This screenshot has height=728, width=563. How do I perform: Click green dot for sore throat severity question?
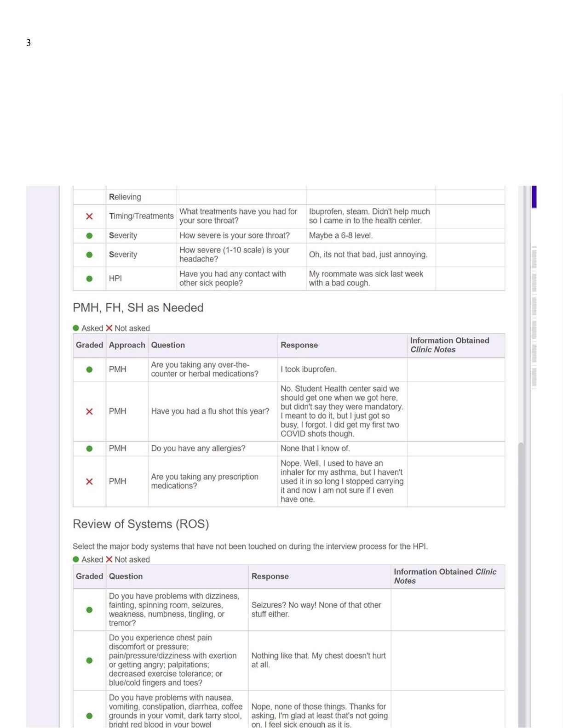coord(89,236)
